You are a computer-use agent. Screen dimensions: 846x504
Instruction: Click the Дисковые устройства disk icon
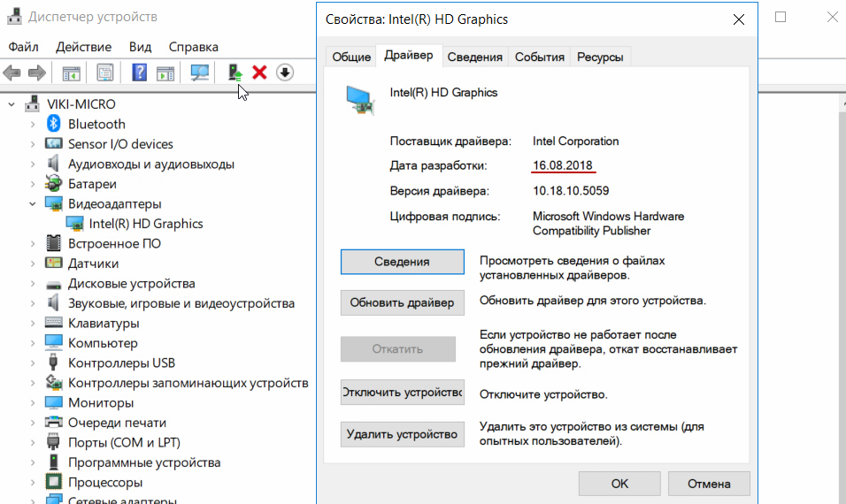click(53, 284)
